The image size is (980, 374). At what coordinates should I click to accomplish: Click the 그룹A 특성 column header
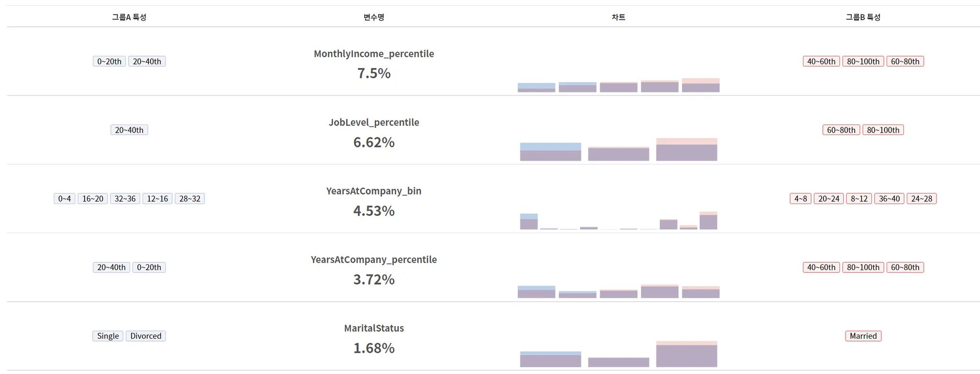coord(129,17)
